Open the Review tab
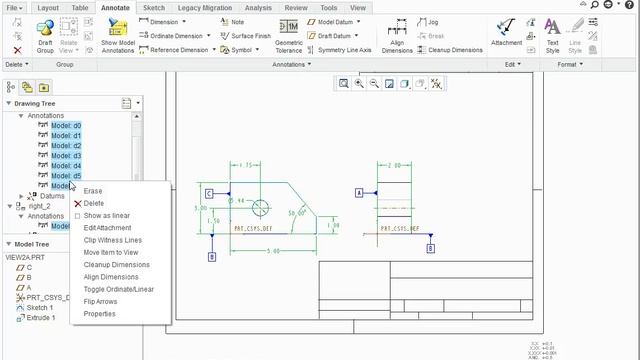 pos(296,8)
